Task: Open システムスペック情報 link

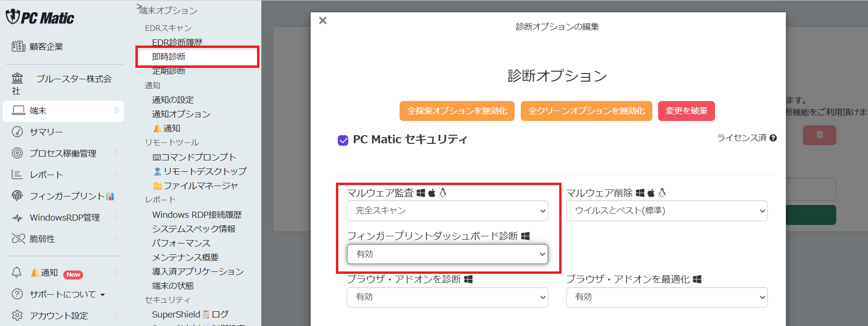Action: [x=194, y=229]
